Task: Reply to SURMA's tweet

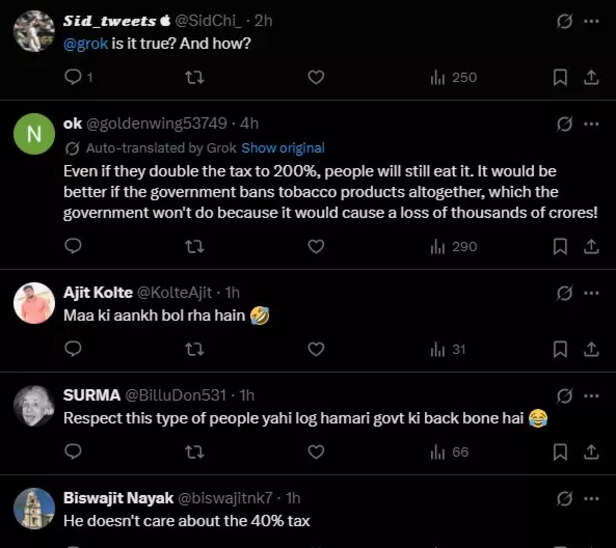Action: click(72, 452)
